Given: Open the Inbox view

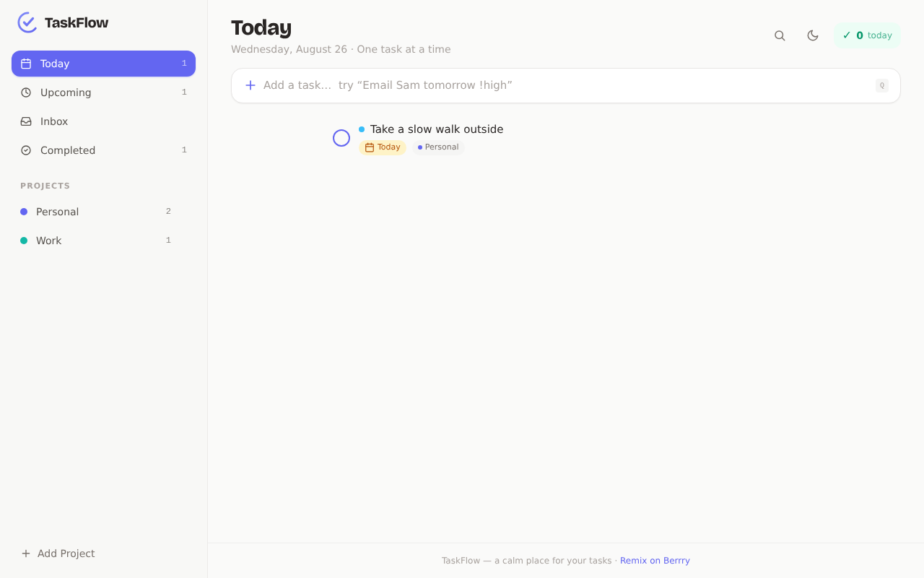Looking at the screenshot, I should (x=103, y=121).
